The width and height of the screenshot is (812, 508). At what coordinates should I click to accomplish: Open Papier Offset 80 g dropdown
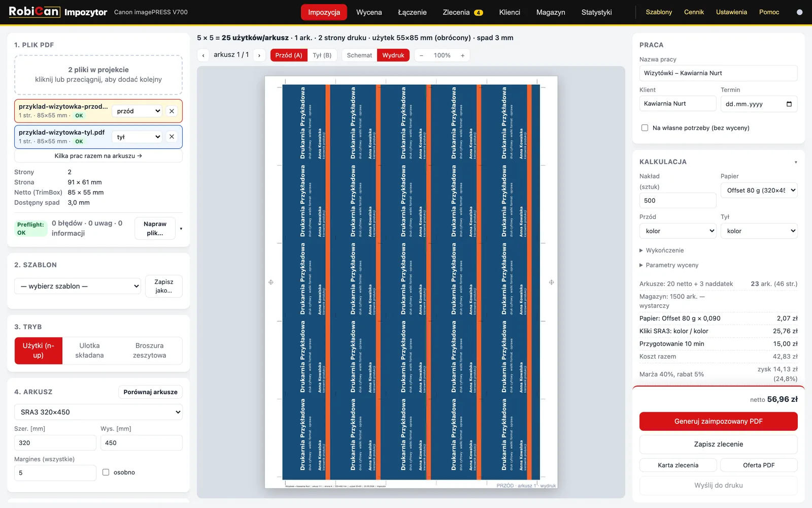point(759,190)
